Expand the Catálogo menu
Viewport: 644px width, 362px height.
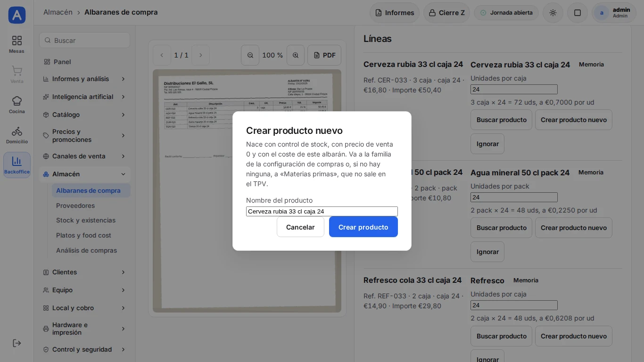tap(85, 115)
